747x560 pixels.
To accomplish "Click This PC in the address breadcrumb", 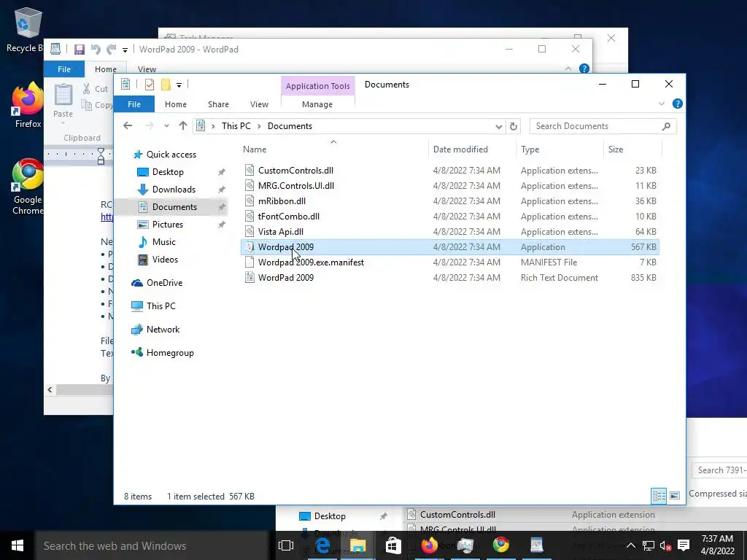I will coord(236,126).
